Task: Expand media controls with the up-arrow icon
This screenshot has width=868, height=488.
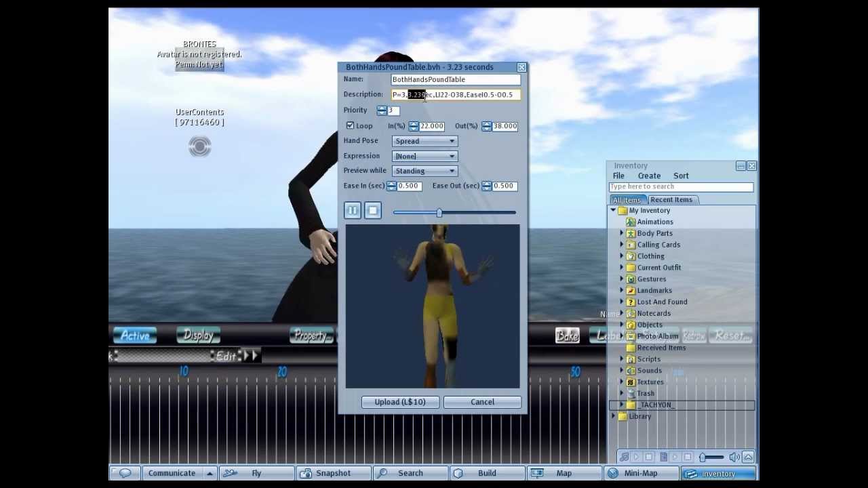Action: (748, 457)
